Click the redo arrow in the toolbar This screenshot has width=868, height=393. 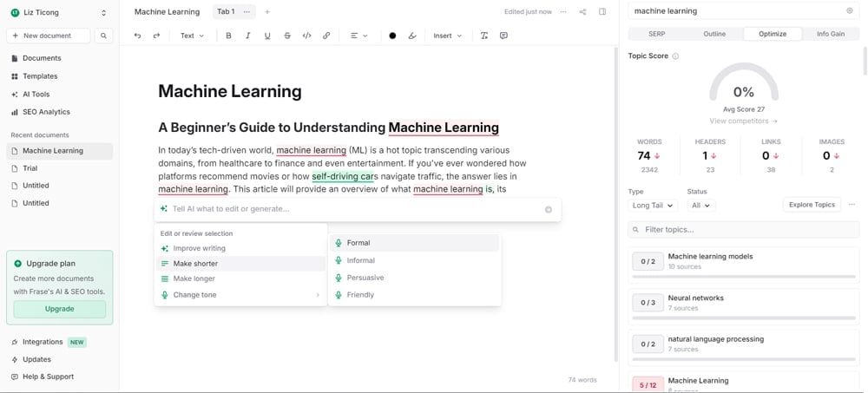click(x=156, y=36)
